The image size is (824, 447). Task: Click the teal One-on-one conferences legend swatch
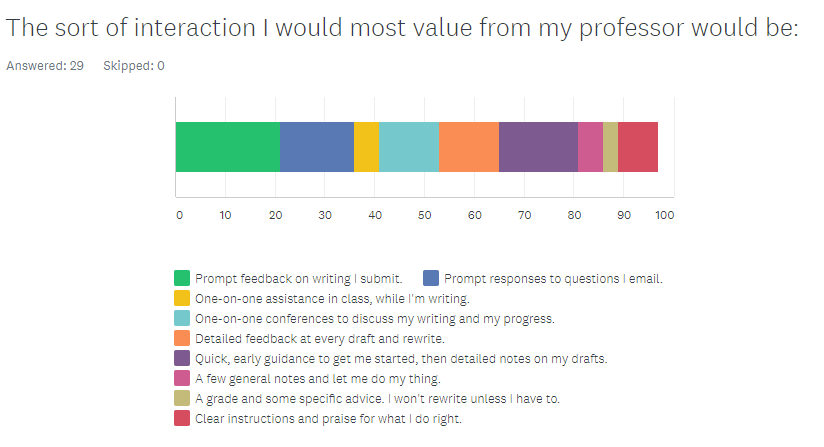[x=182, y=318]
